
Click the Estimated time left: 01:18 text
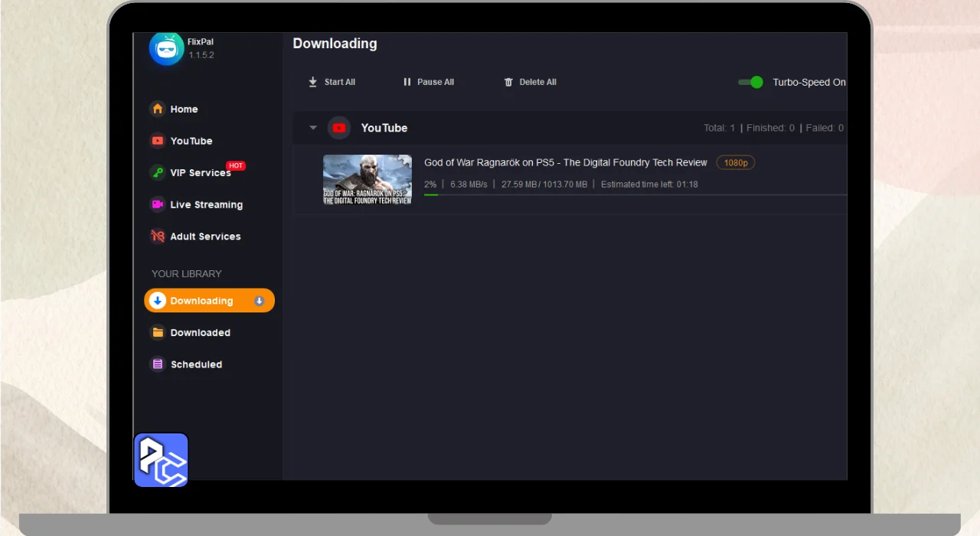click(649, 185)
